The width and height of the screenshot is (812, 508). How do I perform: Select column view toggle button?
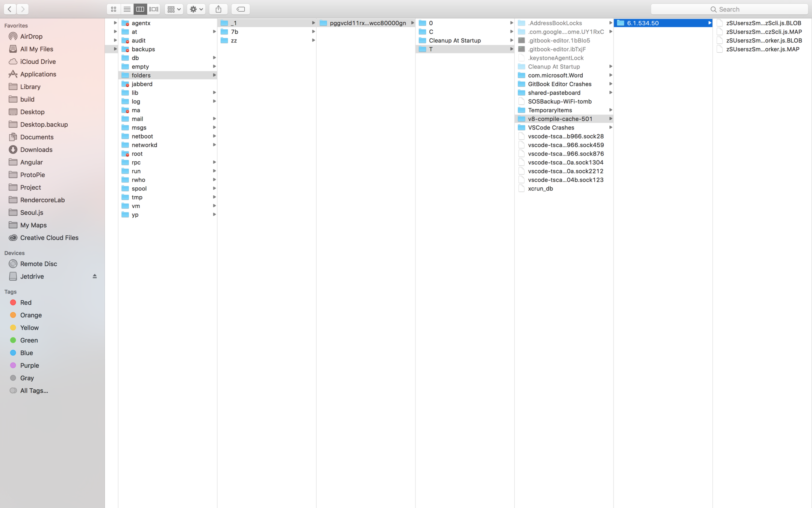(x=140, y=9)
